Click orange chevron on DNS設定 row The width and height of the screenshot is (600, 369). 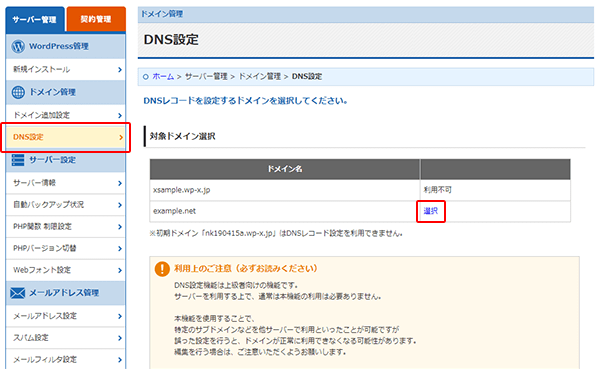pyautogui.click(x=121, y=137)
